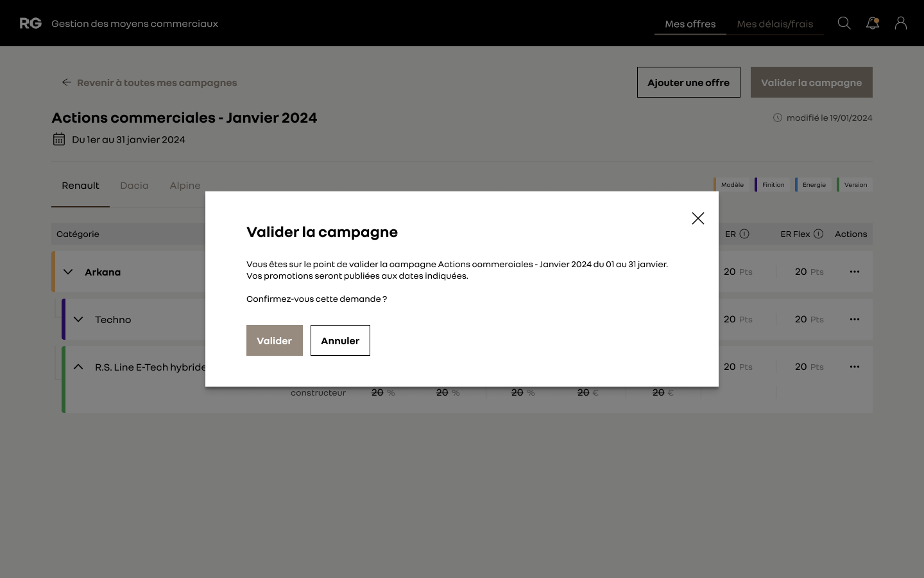Click Gestion des moyens commerciaux title

point(135,24)
